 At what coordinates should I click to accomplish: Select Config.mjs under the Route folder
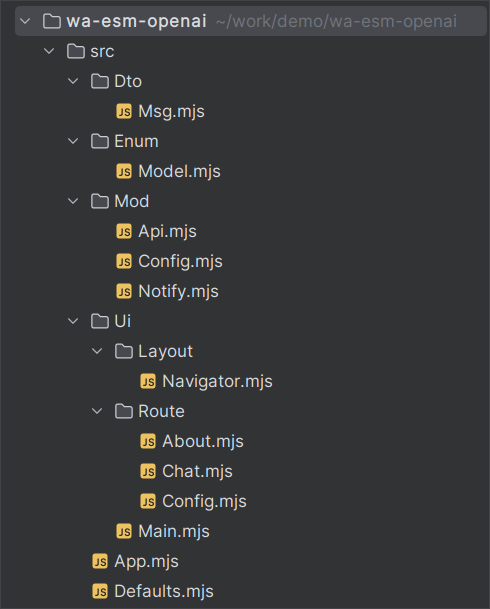pos(204,501)
